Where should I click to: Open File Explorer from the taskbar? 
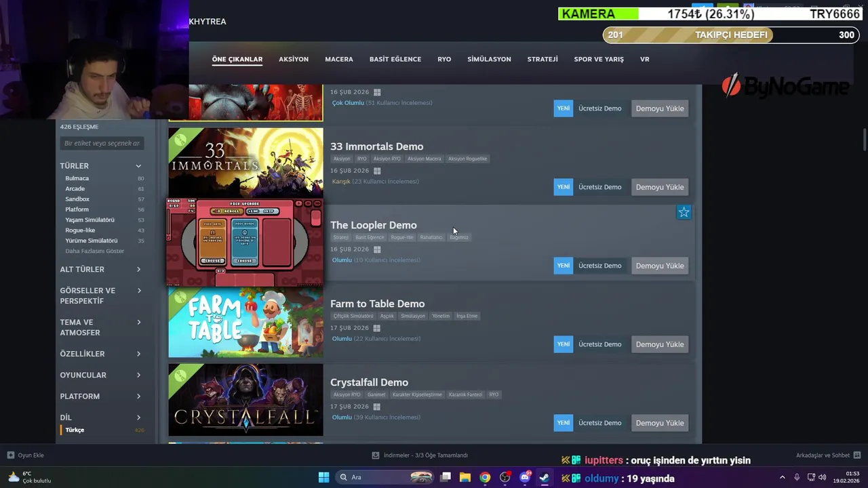pos(465,477)
